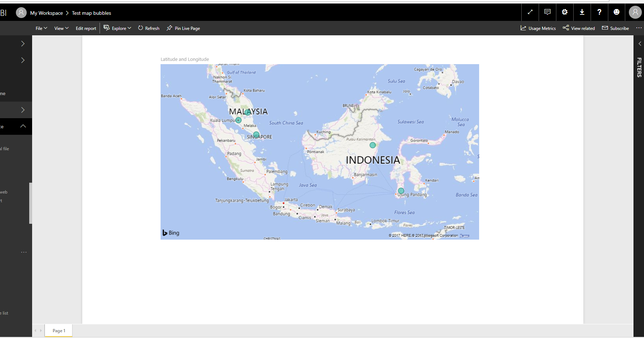
Task: Expand the FILTERS pane chevron
Action: pos(640,44)
